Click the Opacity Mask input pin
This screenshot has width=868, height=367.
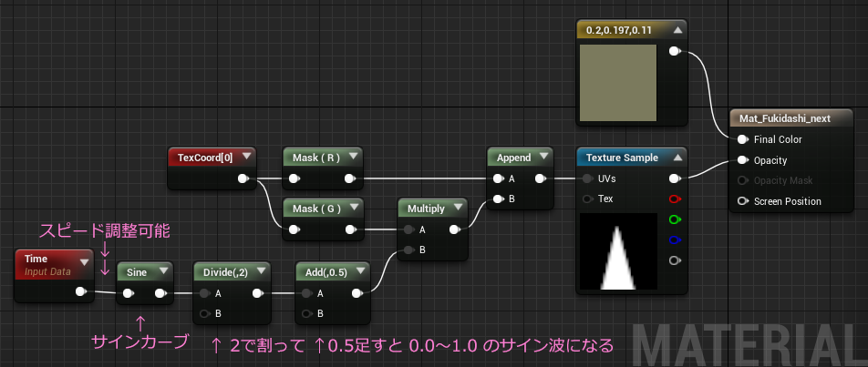point(742,180)
